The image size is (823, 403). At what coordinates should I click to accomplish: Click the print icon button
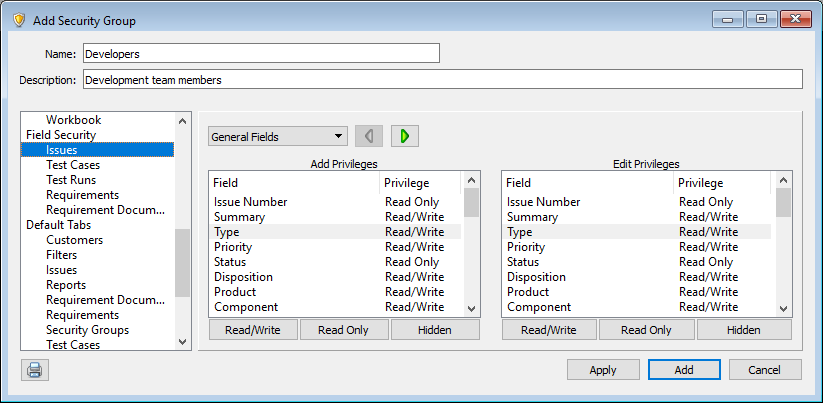(35, 370)
